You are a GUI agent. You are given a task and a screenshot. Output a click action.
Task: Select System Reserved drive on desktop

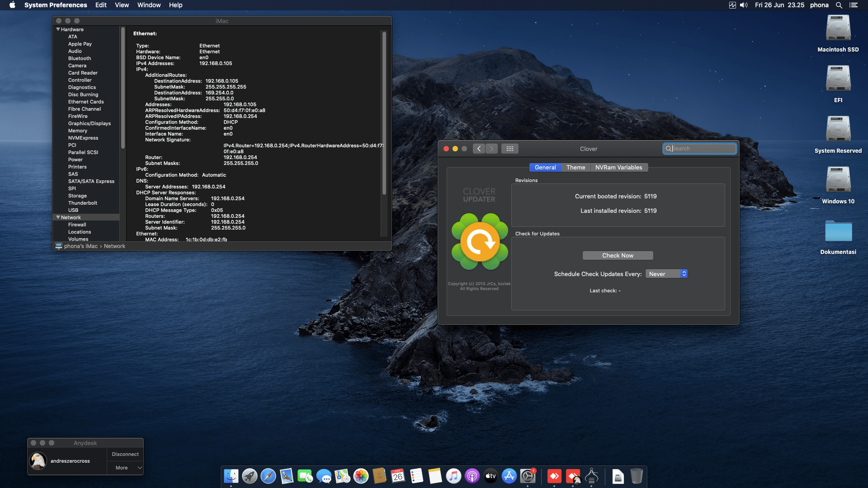pyautogui.click(x=838, y=129)
